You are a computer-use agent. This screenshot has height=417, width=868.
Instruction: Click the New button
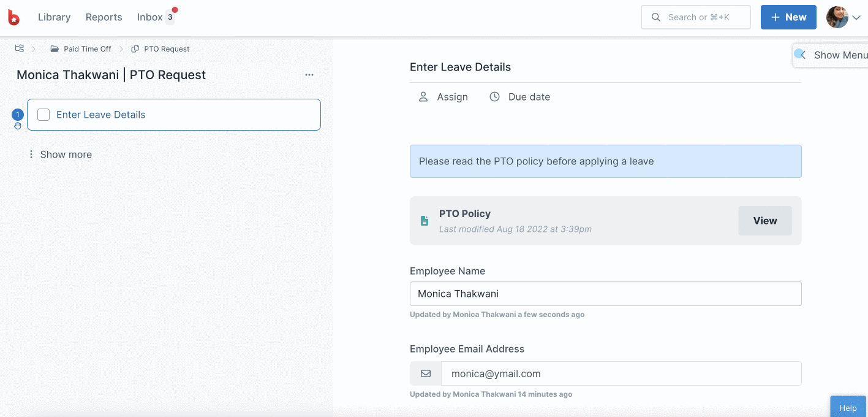coord(788,17)
